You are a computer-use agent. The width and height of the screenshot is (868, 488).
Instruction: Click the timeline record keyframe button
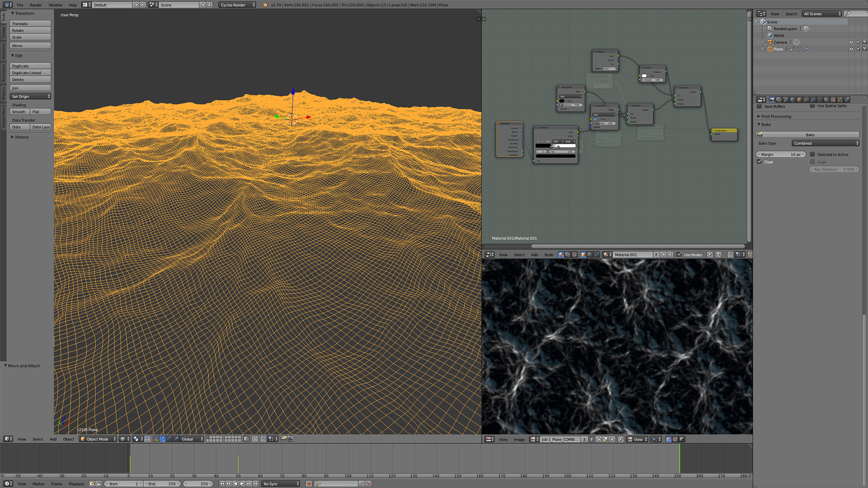tap(309, 483)
